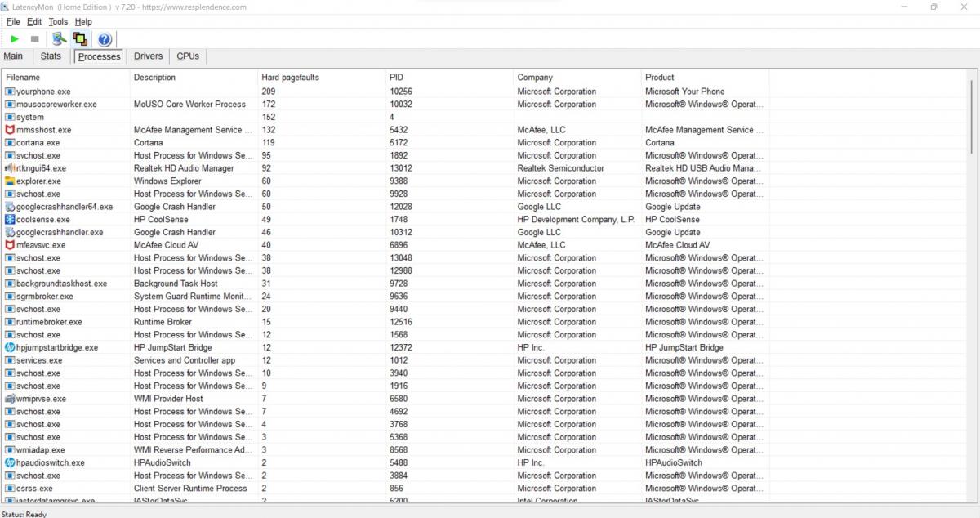Open the CPUs tab
The image size is (980, 518).
point(188,56)
